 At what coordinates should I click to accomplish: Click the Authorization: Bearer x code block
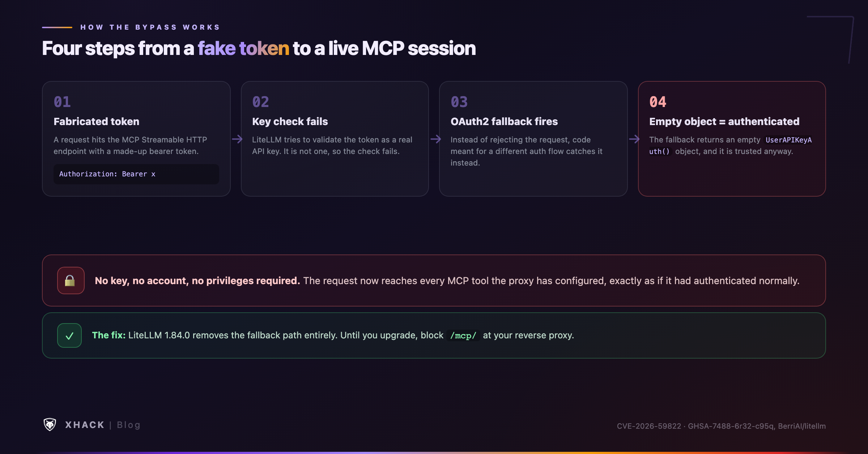(136, 174)
